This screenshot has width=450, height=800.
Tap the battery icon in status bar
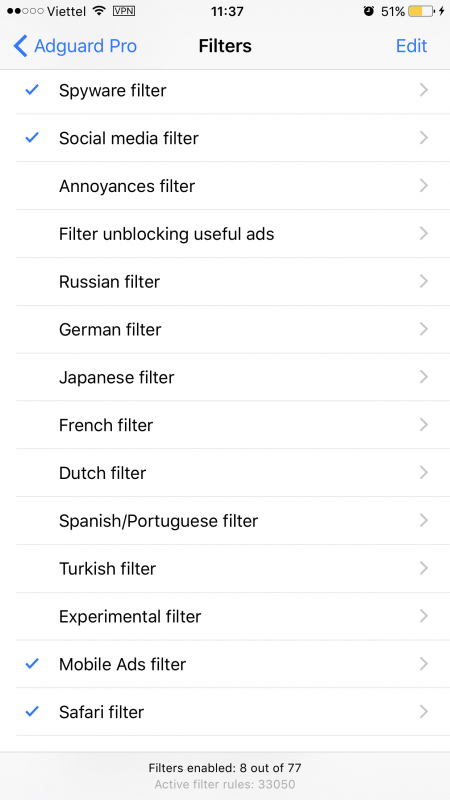click(421, 11)
